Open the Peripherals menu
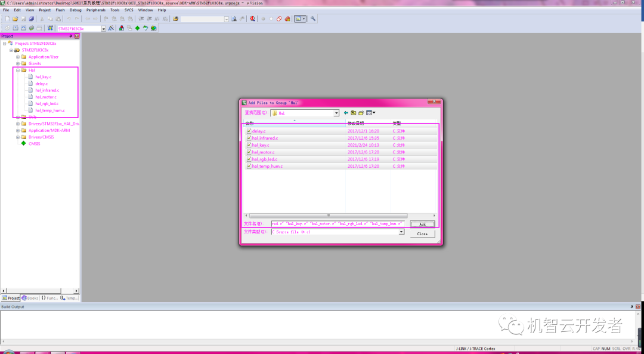This screenshot has width=644, height=354. click(x=96, y=10)
